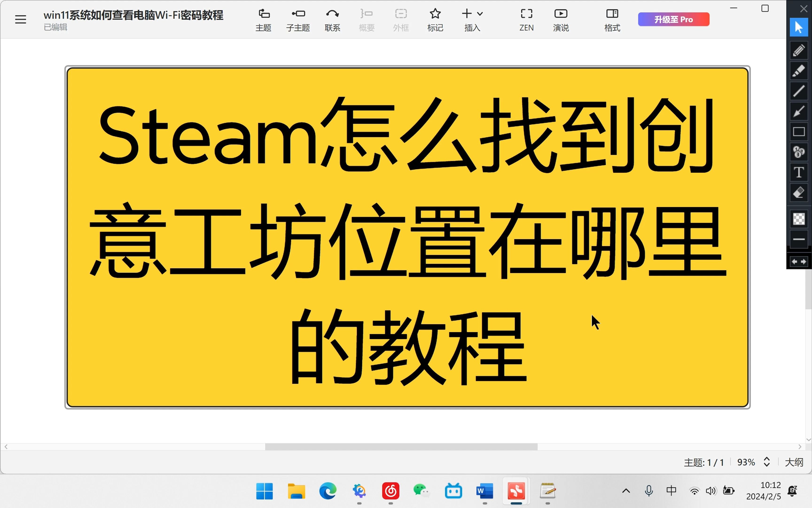
Task: Open Microsoft Edge from taskbar
Action: (x=328, y=491)
